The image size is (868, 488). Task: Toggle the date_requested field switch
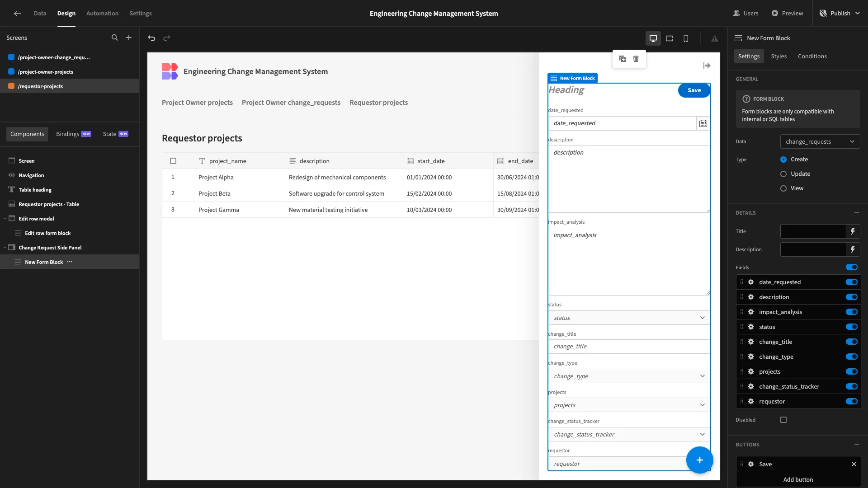pos(852,282)
